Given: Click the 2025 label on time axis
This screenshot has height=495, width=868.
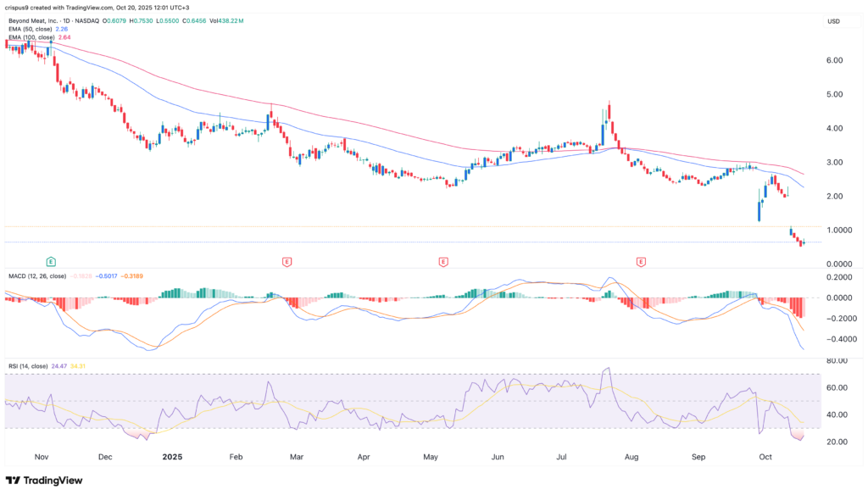Looking at the screenshot, I should click(172, 455).
